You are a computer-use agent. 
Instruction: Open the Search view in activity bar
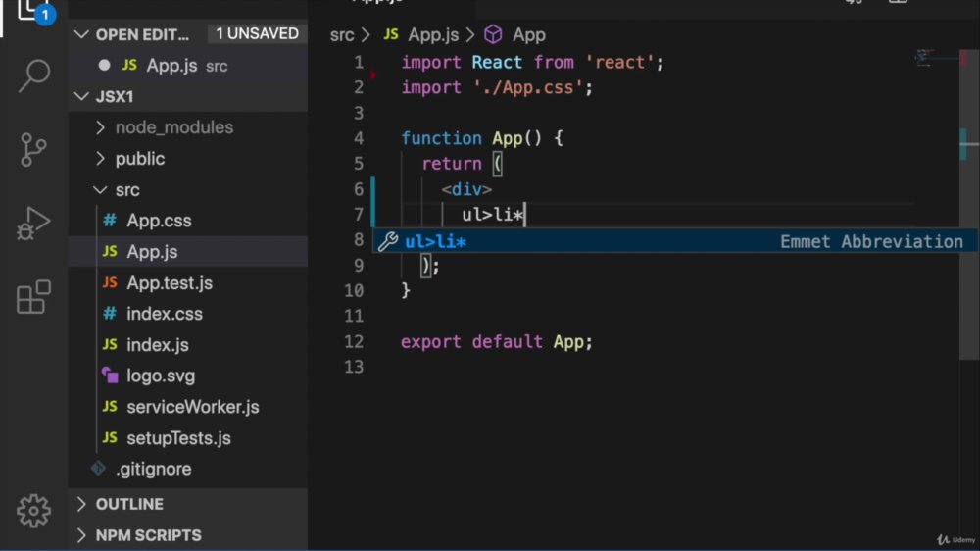point(33,75)
